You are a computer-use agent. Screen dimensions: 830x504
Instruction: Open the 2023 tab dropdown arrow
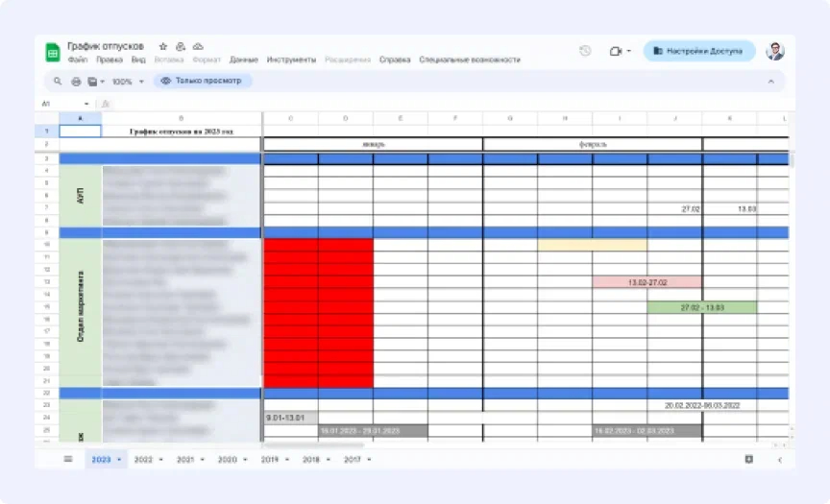click(x=119, y=460)
